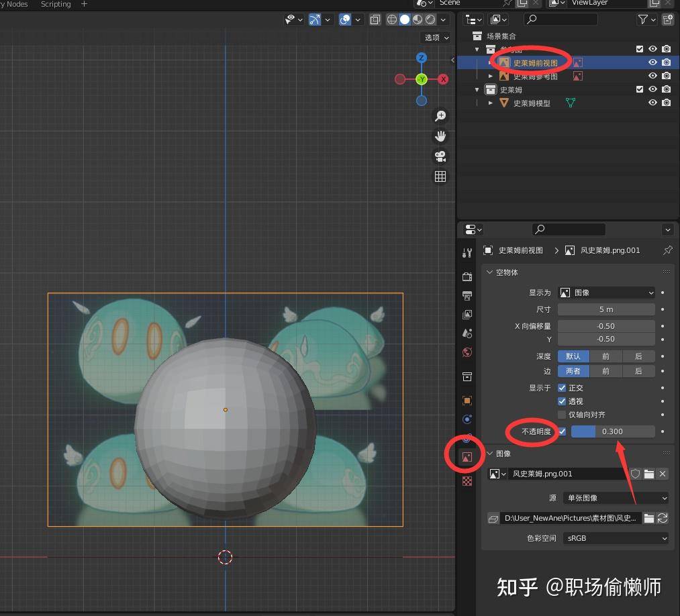Add a workspace with plus tab
The width and height of the screenshot is (680, 616).
[84, 4]
